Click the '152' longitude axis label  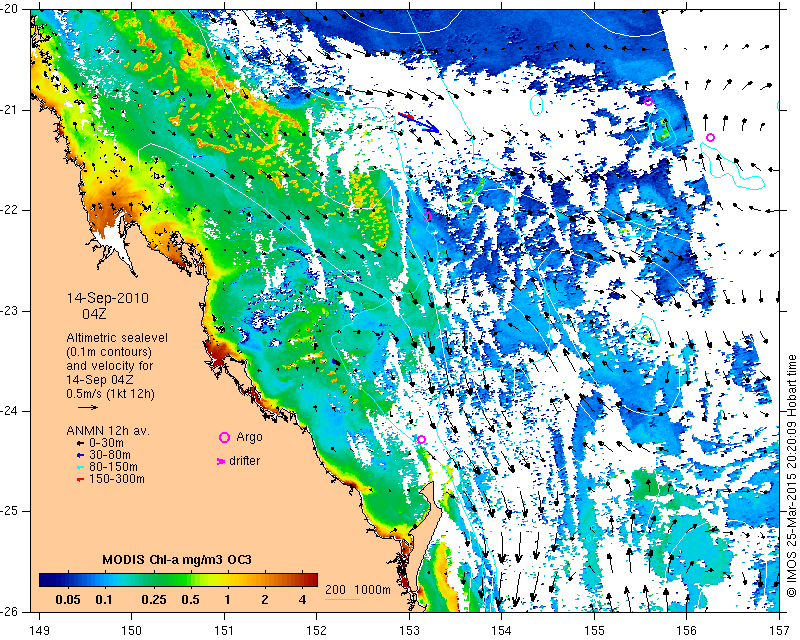pyautogui.click(x=317, y=631)
